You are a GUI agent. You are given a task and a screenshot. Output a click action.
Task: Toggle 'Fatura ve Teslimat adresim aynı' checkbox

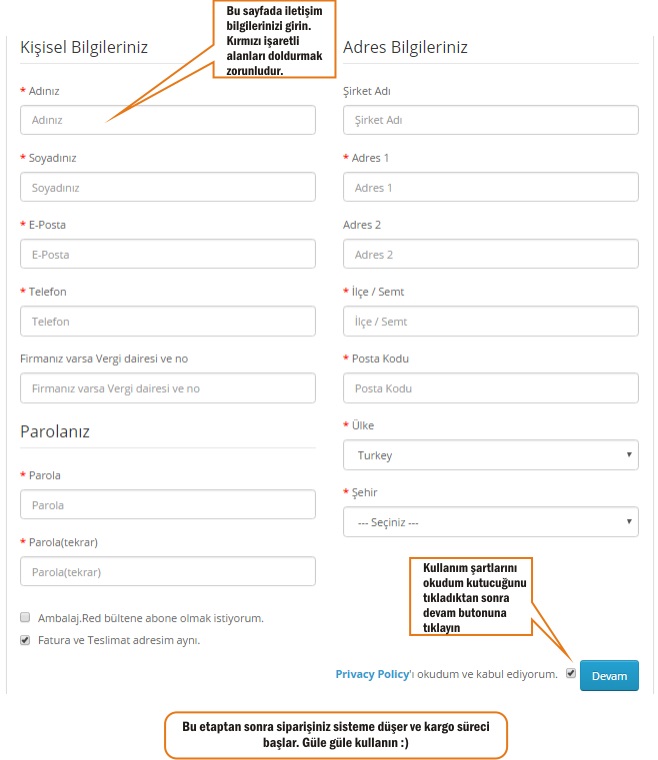pyautogui.click(x=25, y=640)
